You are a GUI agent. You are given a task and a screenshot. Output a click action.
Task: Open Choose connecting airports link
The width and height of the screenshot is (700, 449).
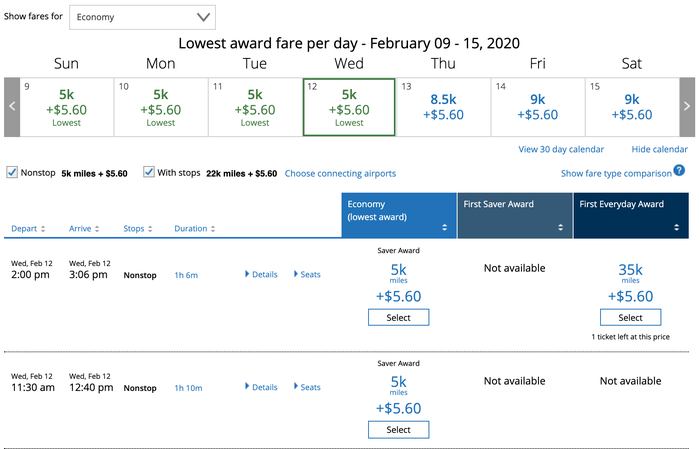click(340, 174)
